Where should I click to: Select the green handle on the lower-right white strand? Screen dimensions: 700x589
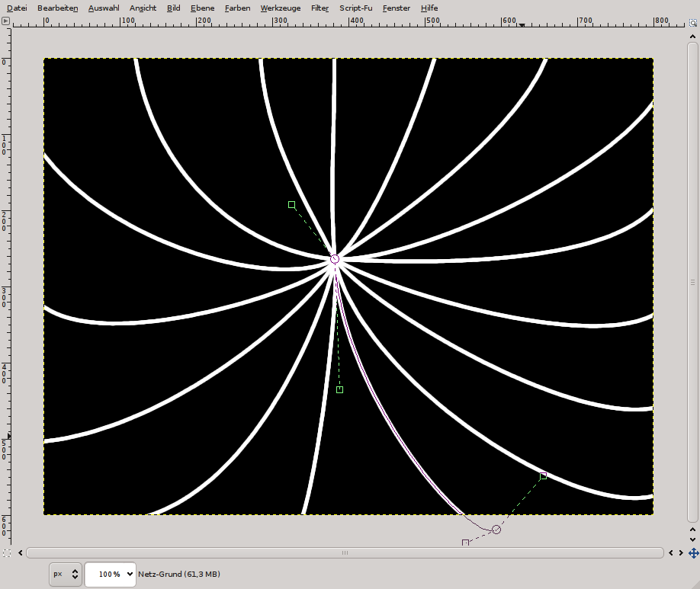click(x=544, y=476)
